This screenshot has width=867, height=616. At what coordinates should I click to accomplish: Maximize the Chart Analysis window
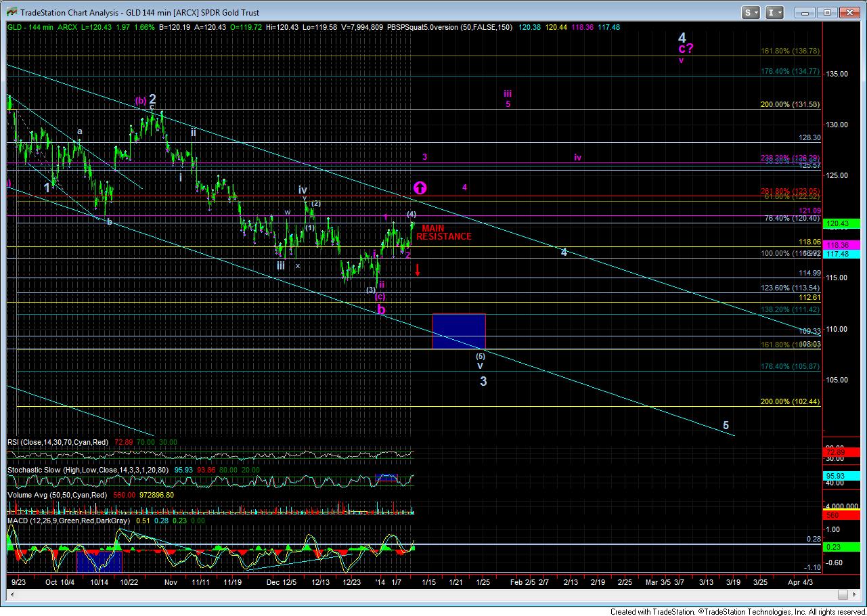826,12
